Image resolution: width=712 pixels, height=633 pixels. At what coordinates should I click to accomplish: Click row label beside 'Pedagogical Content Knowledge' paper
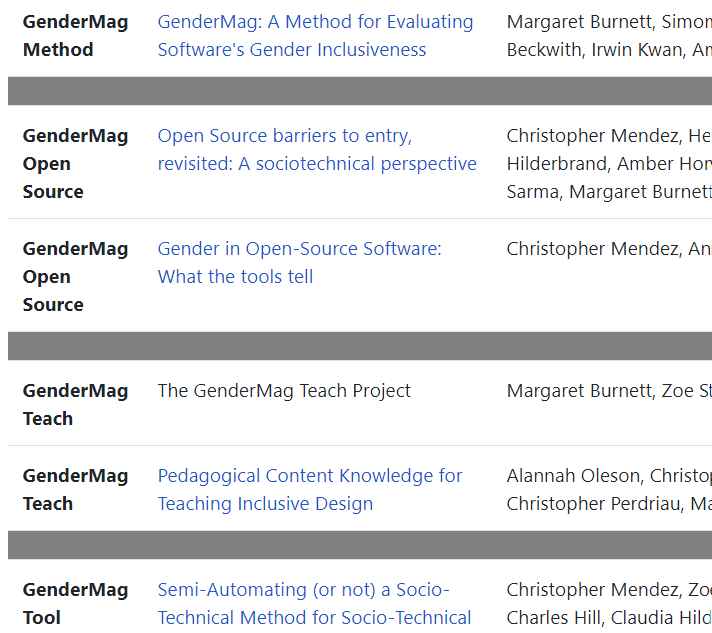[x=75, y=490]
